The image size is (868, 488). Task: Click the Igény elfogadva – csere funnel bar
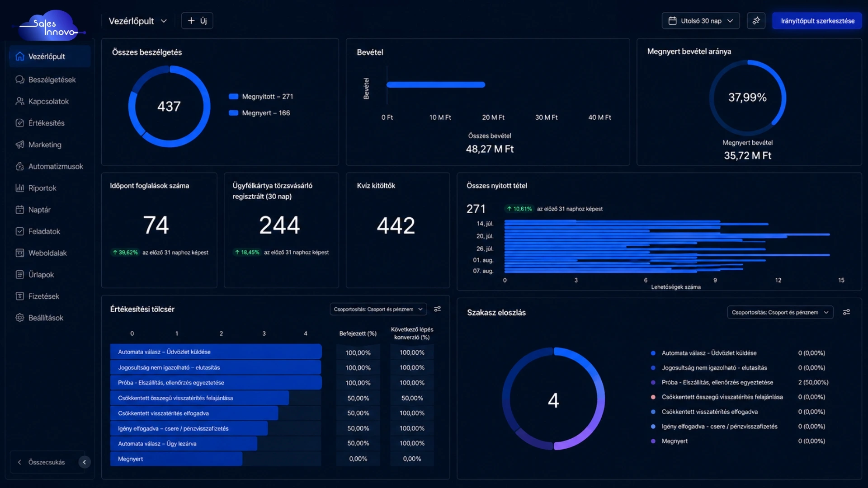point(189,428)
